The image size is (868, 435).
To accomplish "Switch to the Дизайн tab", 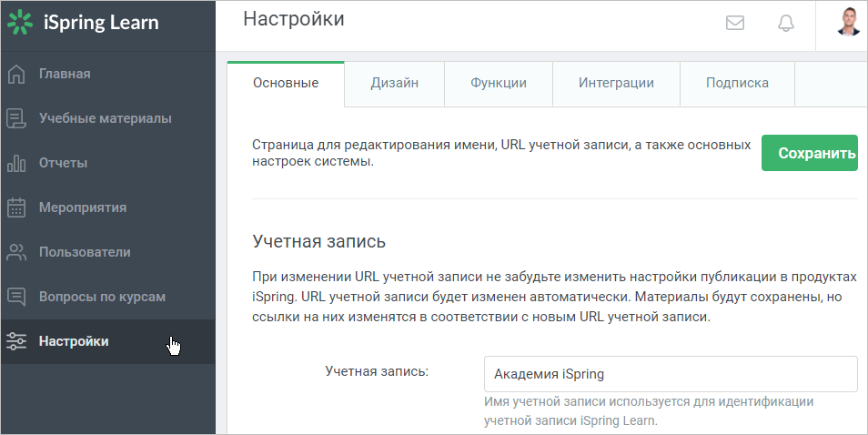I will point(395,84).
